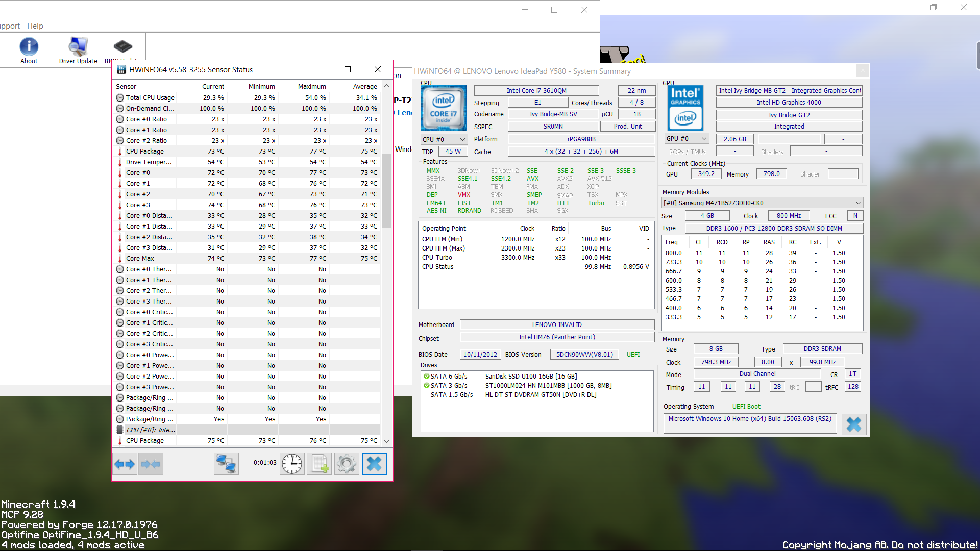Image resolution: width=980 pixels, height=551 pixels.
Task: Select the CPU [#0] Intel section row
Action: 150,430
